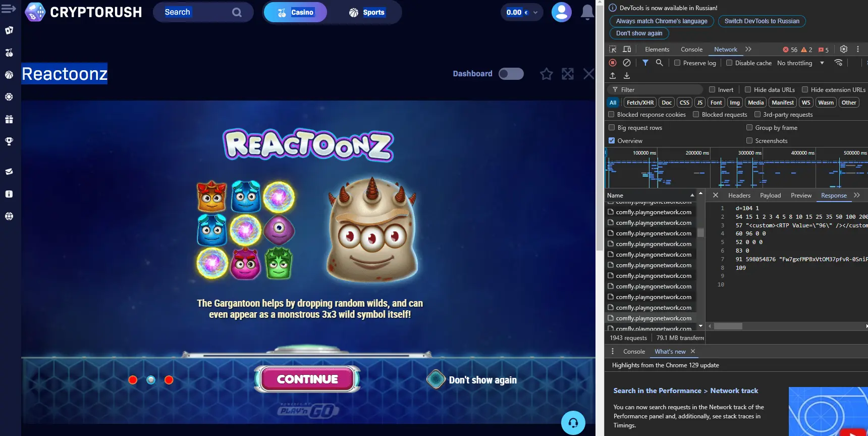Check Blocked requests checkbox
The width and height of the screenshot is (868, 436).
(x=696, y=114)
